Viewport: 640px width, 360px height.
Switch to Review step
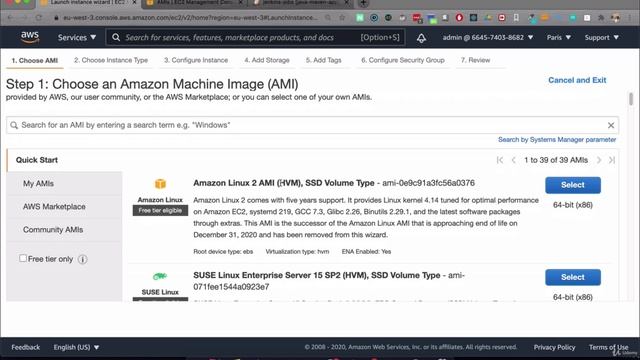click(x=475, y=60)
